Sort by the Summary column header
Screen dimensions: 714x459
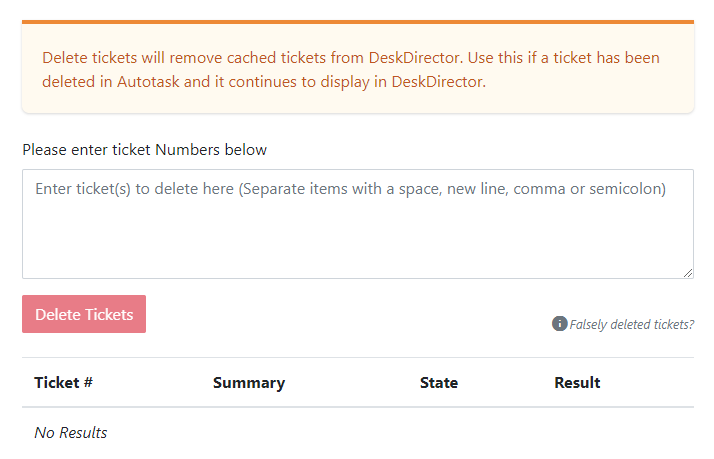coord(249,383)
